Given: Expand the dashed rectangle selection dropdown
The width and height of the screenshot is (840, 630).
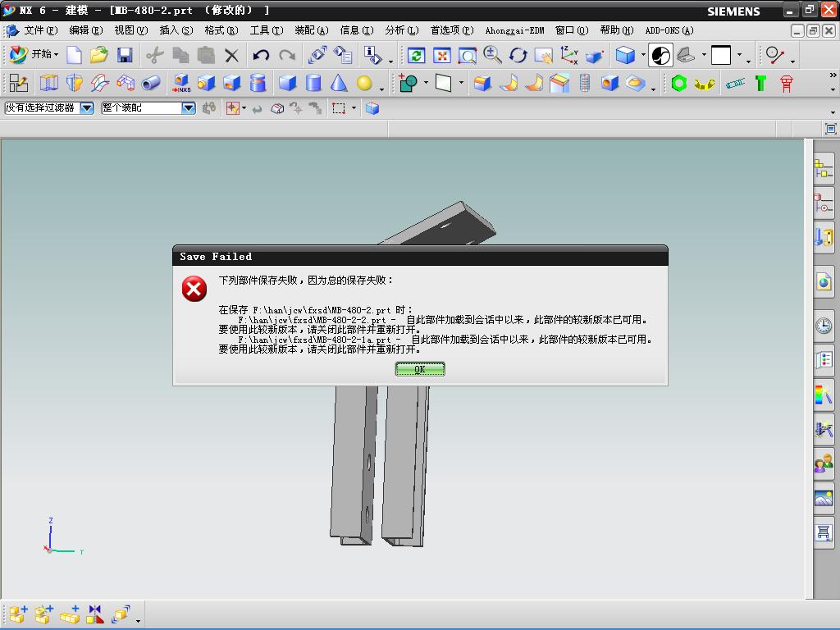Looking at the screenshot, I should (354, 109).
